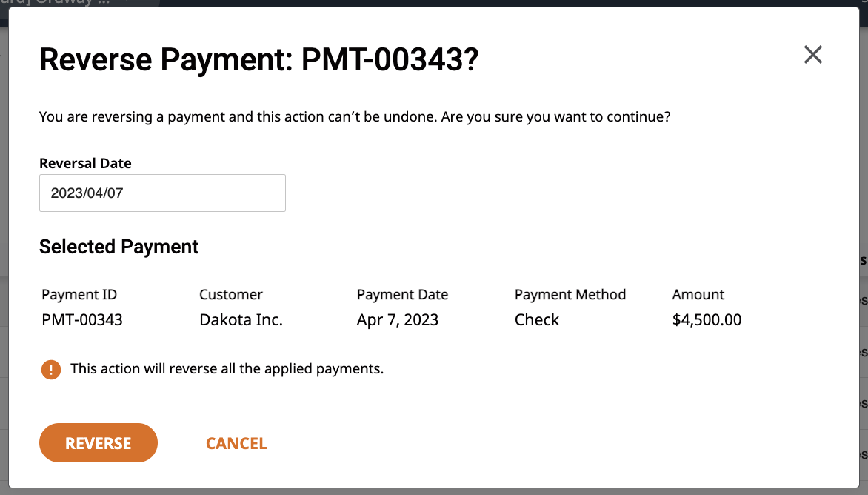The image size is (868, 495).
Task: Click the Payment Method column header
Action: coord(570,295)
